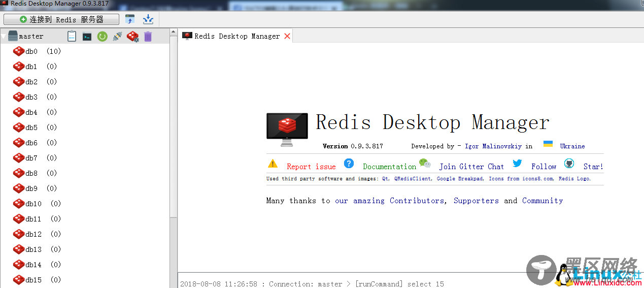Click the db0 red Redis icon
Viewport: 644px width, 288px height.
19,51
